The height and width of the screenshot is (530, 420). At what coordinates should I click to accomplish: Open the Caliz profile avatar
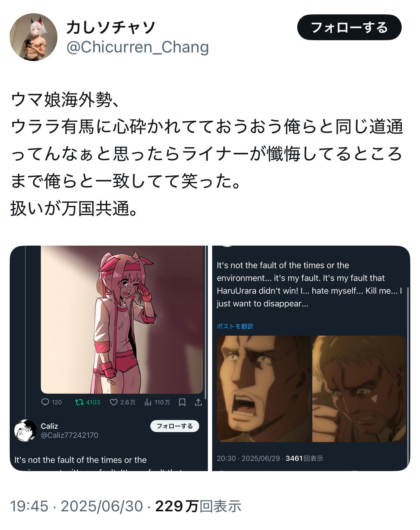coord(25,430)
